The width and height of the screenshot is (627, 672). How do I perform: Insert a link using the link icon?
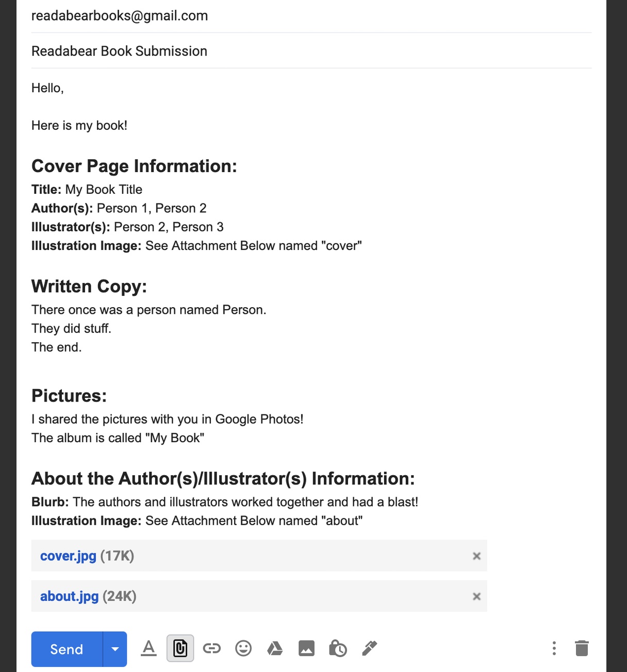(x=211, y=648)
